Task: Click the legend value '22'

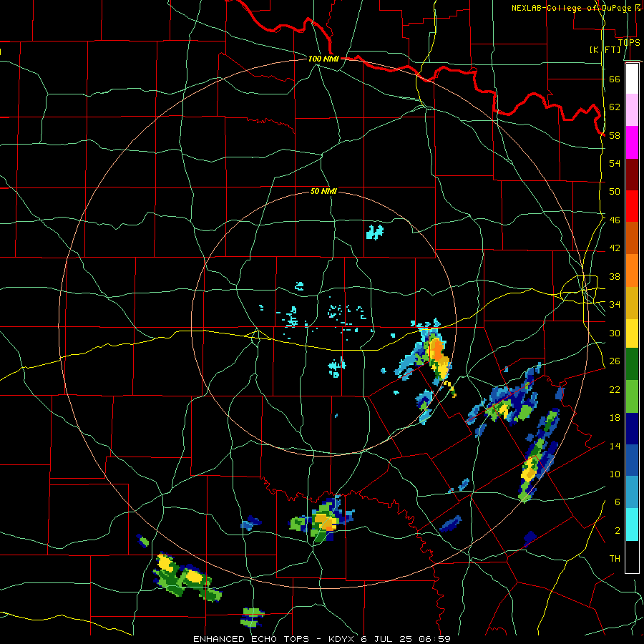Action: [x=615, y=389]
